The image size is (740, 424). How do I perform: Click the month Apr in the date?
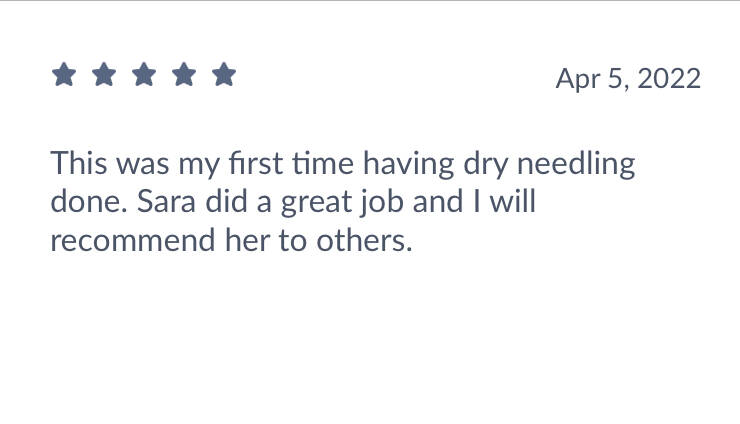click(x=576, y=79)
